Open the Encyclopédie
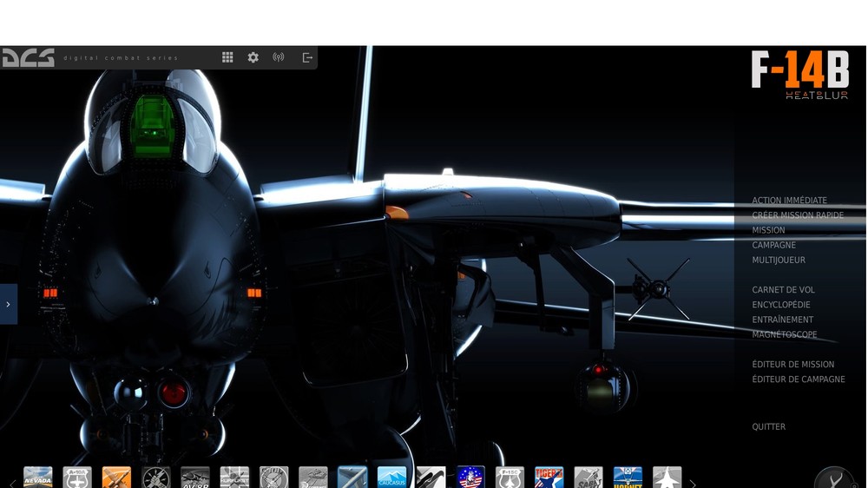The width and height of the screenshot is (868, 488). (x=781, y=305)
